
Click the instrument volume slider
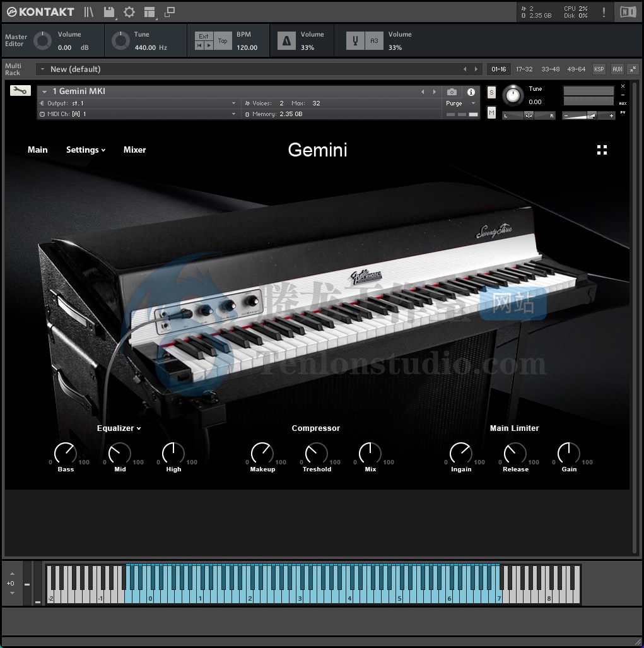coord(588,115)
